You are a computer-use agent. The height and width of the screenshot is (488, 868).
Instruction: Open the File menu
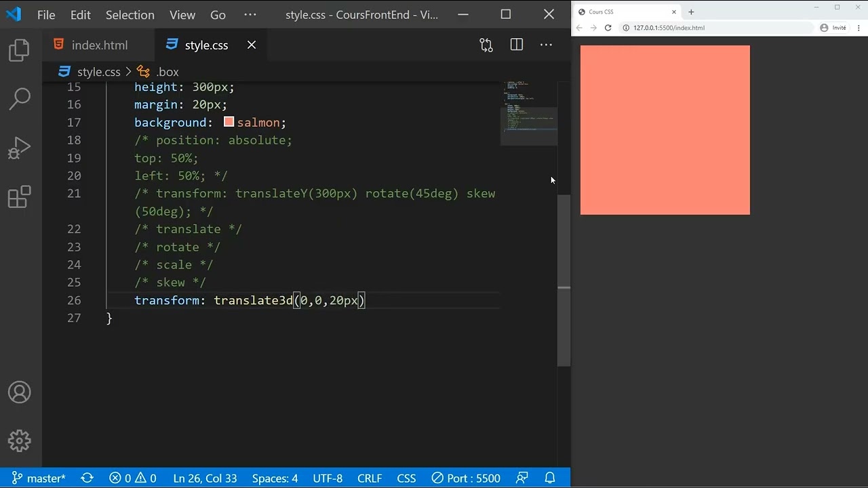pyautogui.click(x=46, y=14)
